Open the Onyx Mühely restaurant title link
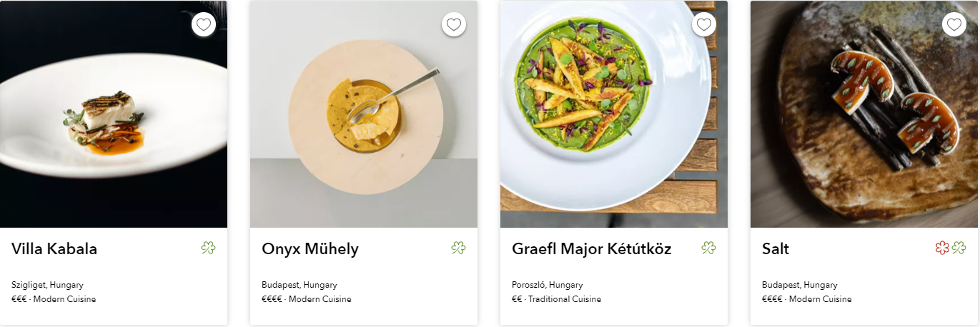Image resolution: width=980 pixels, height=327 pixels. click(x=310, y=249)
